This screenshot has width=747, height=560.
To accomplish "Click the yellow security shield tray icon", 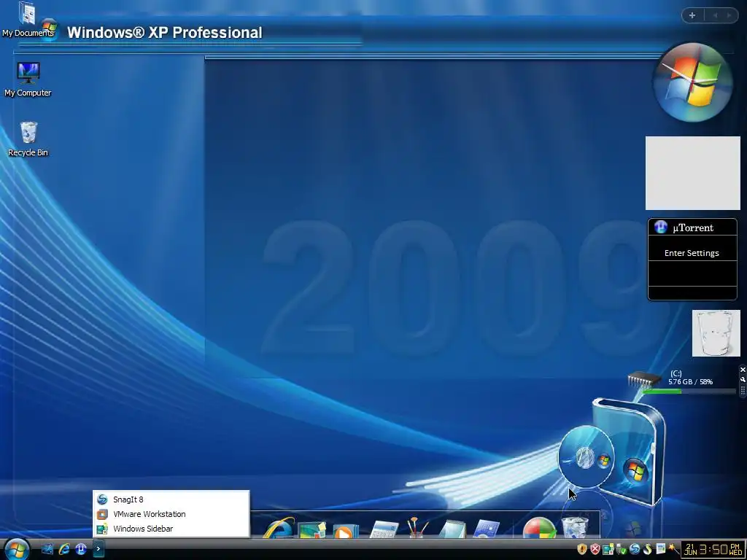I will click(x=581, y=549).
